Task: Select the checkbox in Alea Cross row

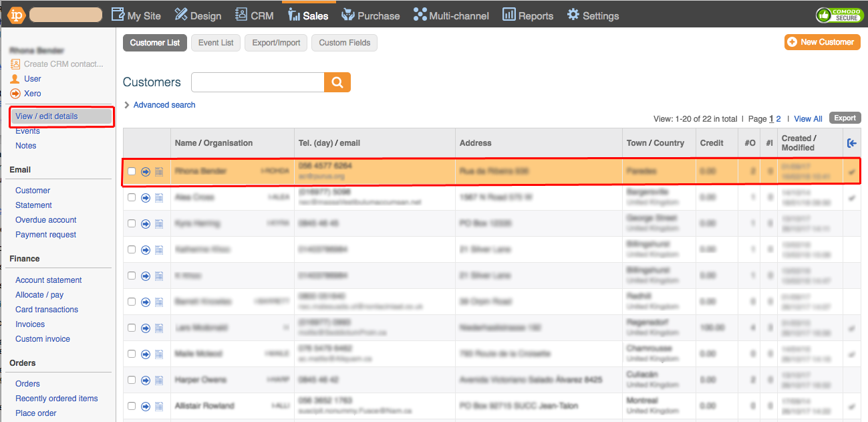Action: pyautogui.click(x=132, y=198)
